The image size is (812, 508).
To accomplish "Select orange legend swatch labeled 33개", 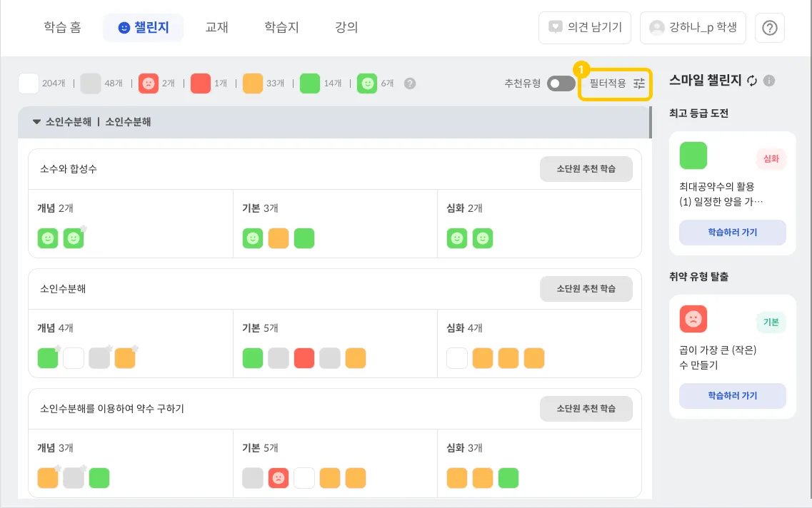I will (253, 83).
